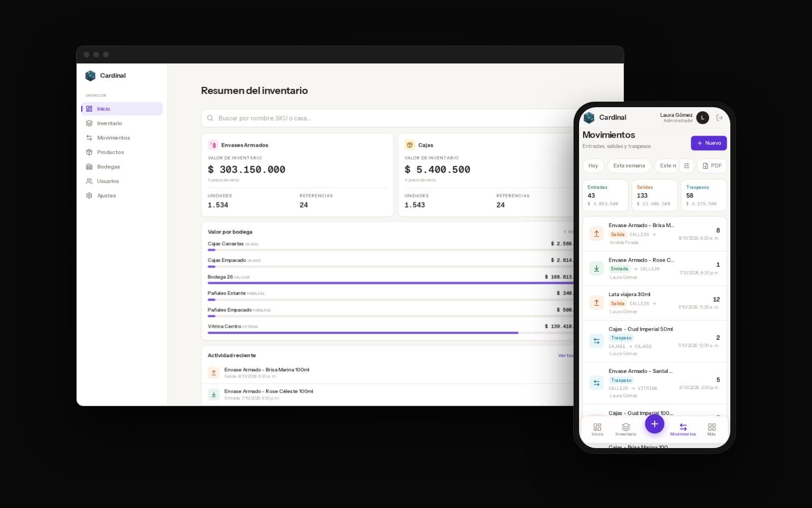This screenshot has width=812, height=508.
Task: Click the Envases Armados bottle icon
Action: coord(213,145)
